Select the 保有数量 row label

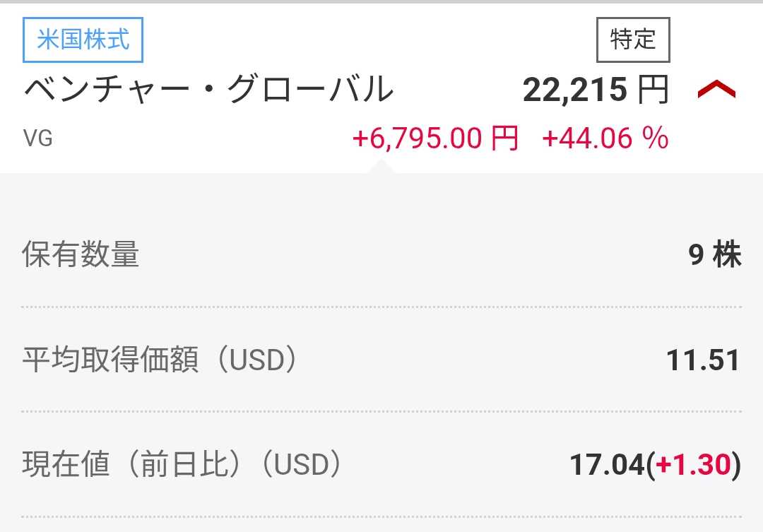(81, 254)
